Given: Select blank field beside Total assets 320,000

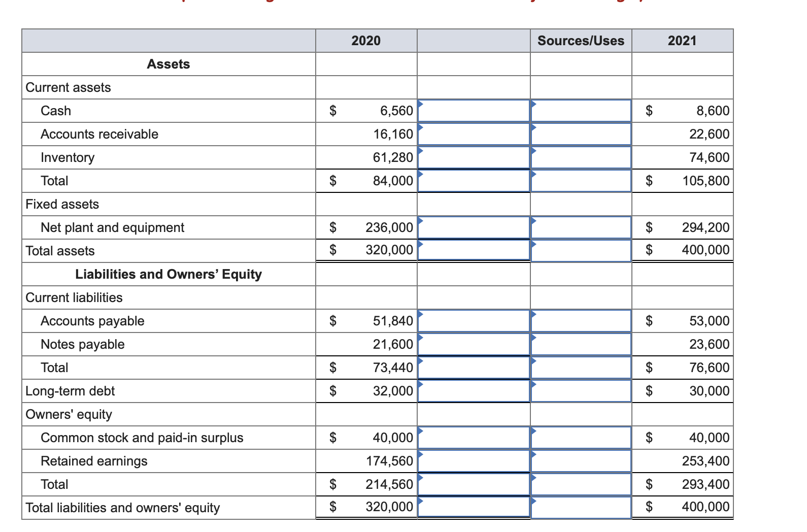Looking at the screenshot, I should pyautogui.click(x=474, y=250).
